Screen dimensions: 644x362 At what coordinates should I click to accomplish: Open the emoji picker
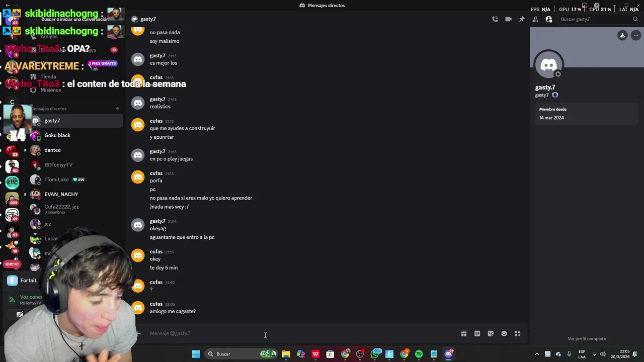tap(504, 333)
